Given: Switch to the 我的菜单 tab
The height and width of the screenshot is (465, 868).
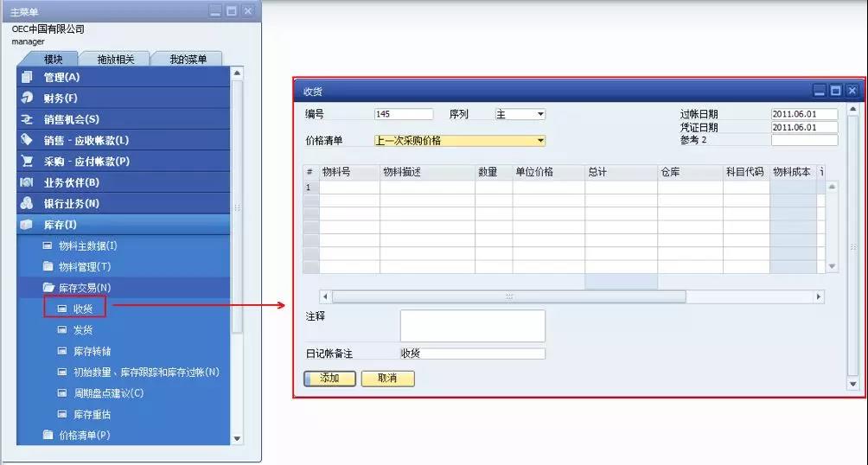Looking at the screenshot, I should (188, 60).
